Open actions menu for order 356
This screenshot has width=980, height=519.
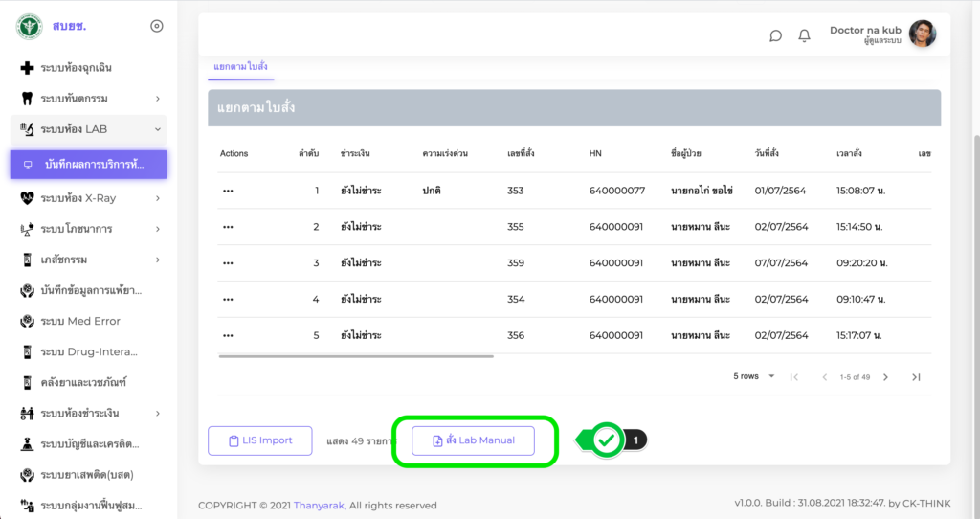pyautogui.click(x=228, y=335)
